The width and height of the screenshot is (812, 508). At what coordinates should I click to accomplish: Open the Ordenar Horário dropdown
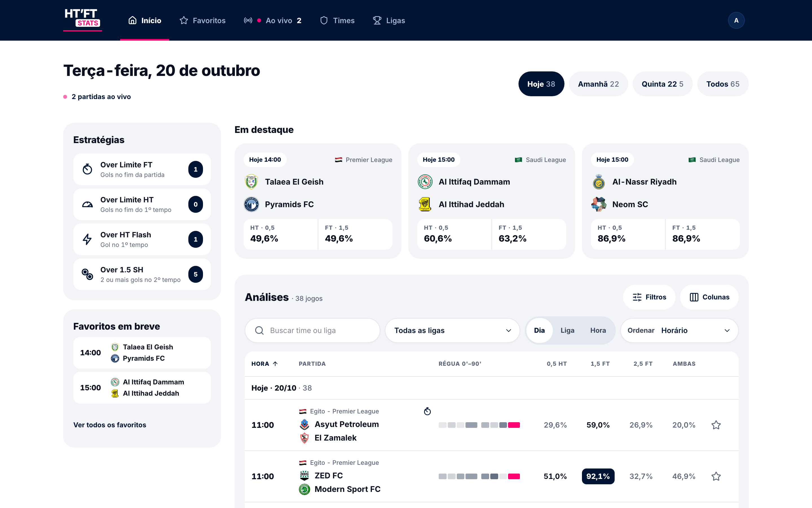point(679,330)
